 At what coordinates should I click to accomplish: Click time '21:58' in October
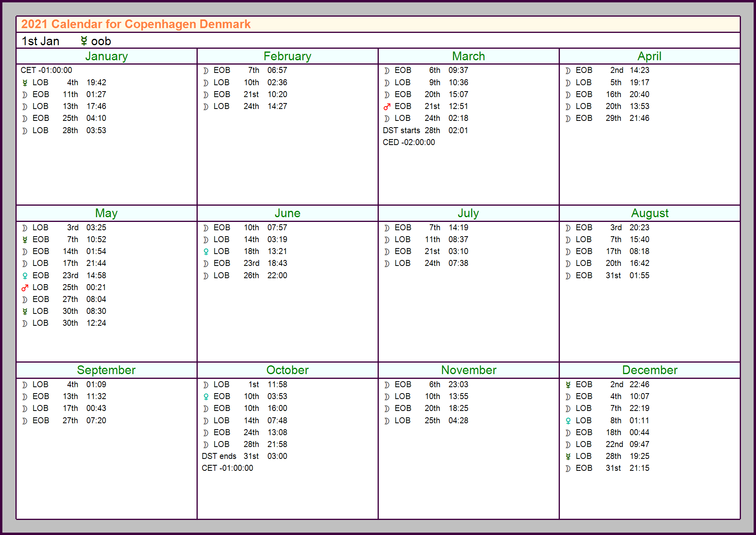[x=277, y=444]
